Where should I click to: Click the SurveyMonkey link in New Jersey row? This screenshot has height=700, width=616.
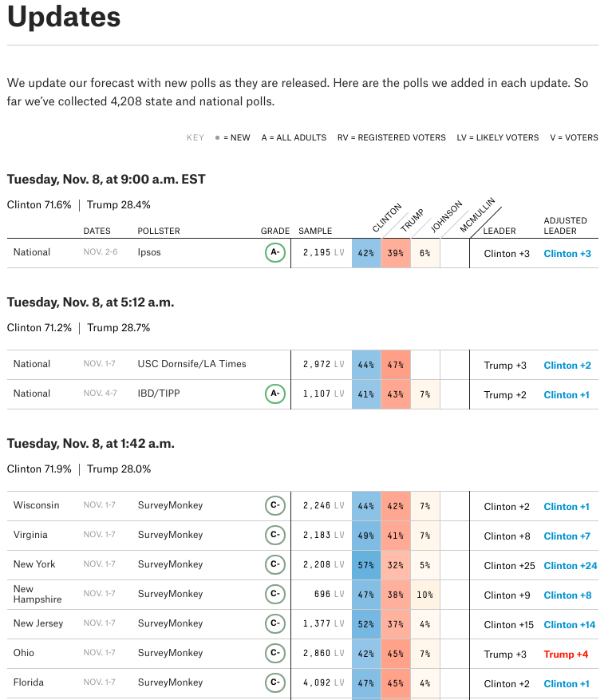pos(170,623)
